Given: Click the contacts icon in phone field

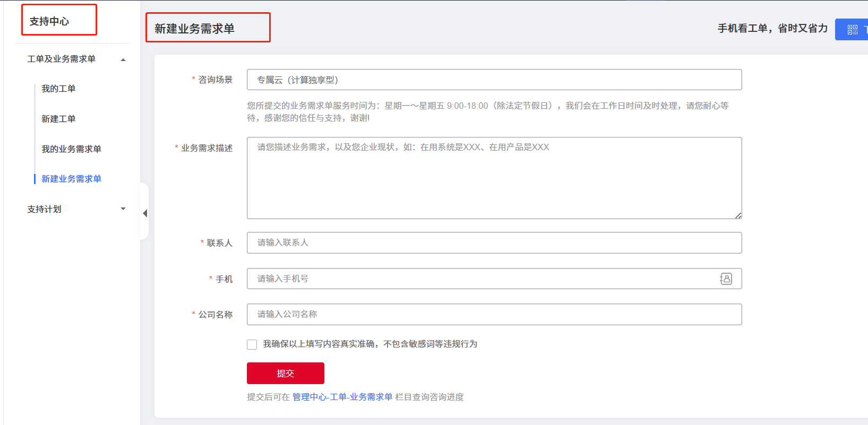Looking at the screenshot, I should tap(726, 279).
